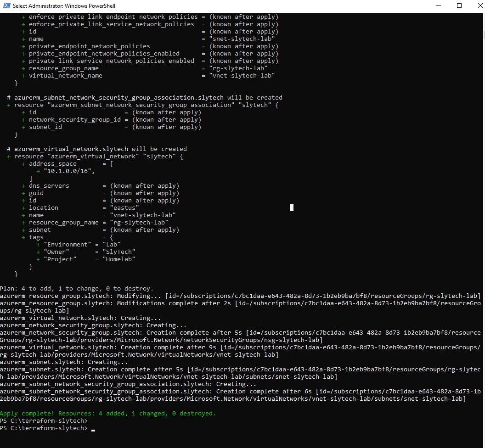
Task: Click '# azurerm_subnet_network_security_group_association.slytech will be created' line
Action: coord(145,98)
